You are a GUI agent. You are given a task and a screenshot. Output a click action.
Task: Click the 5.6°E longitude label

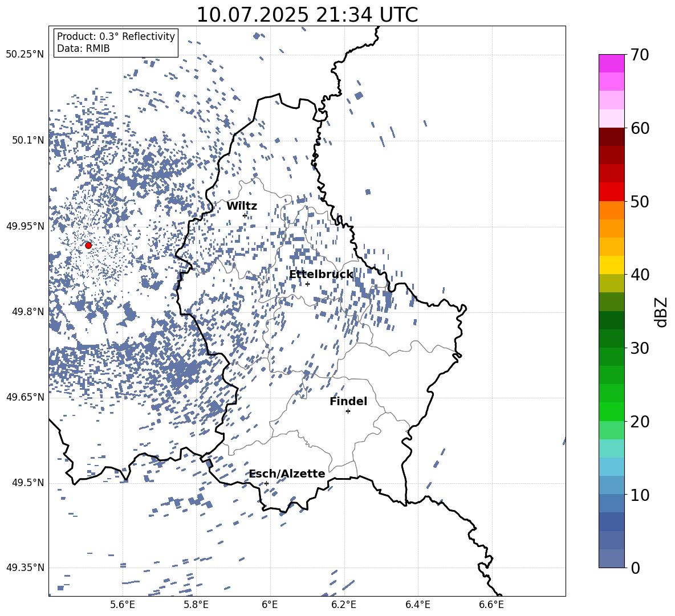pyautogui.click(x=122, y=605)
